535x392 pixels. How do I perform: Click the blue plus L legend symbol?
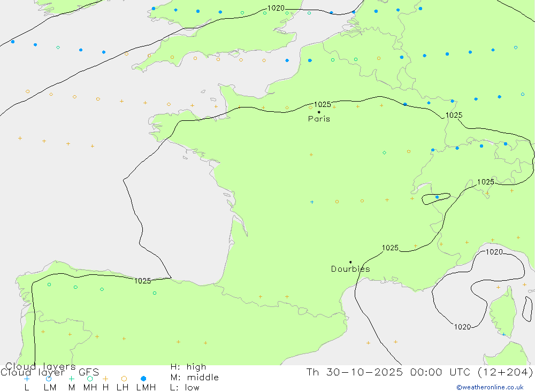[27, 379]
